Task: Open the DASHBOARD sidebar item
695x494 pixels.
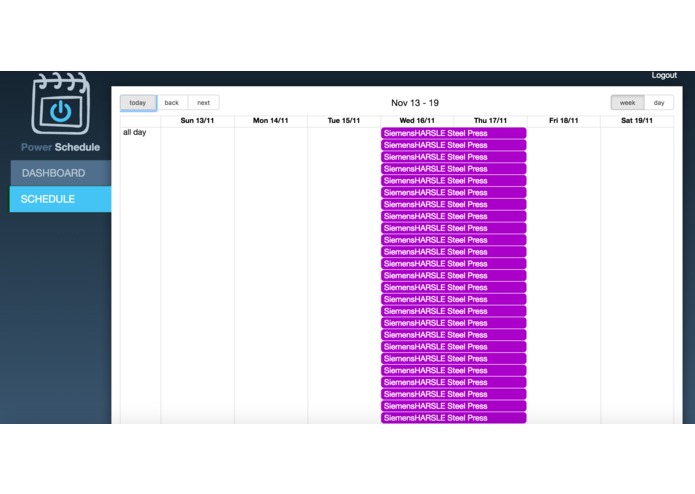Action: [61, 173]
